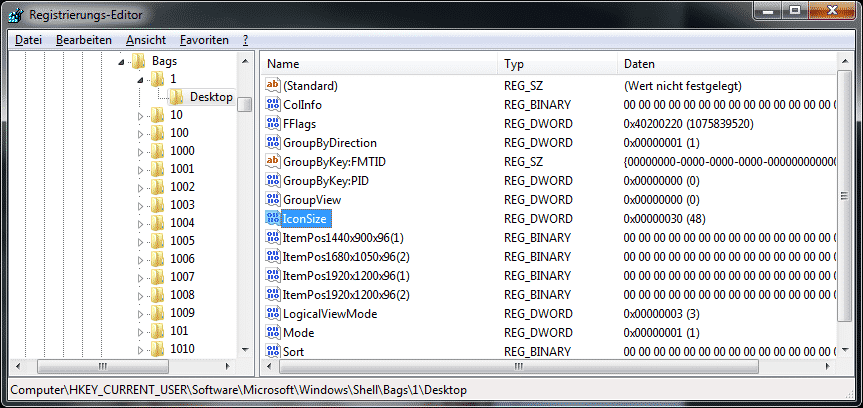Click tree pane scroll down arrow
Viewport: 863px width, 408px height.
(245, 349)
